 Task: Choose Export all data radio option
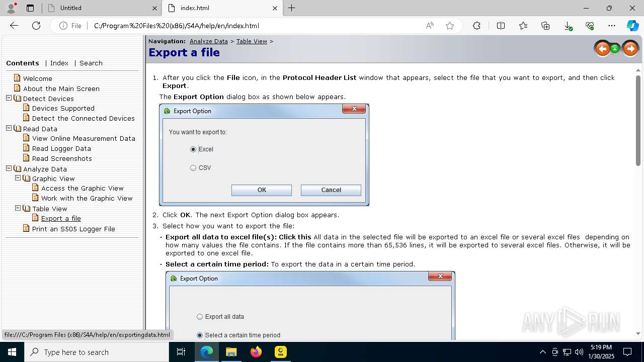tap(200, 317)
